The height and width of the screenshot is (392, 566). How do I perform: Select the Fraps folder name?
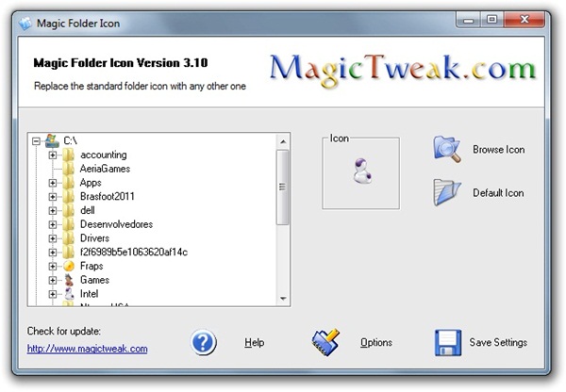click(92, 266)
